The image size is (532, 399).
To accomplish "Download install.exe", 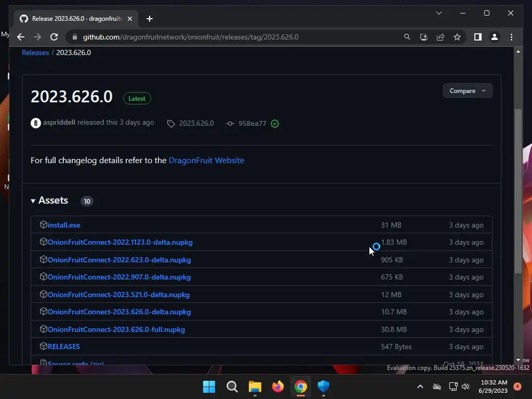I will coord(64,225).
